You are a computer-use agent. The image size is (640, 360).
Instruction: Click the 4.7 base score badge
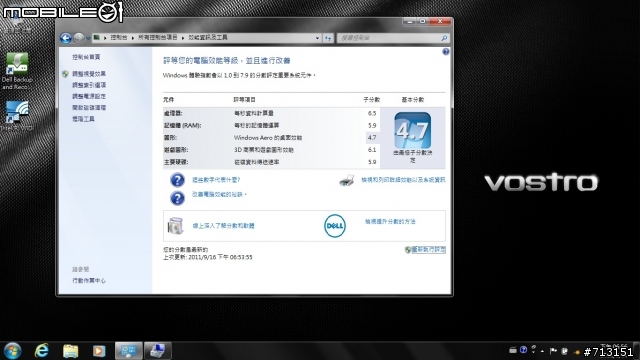413,131
